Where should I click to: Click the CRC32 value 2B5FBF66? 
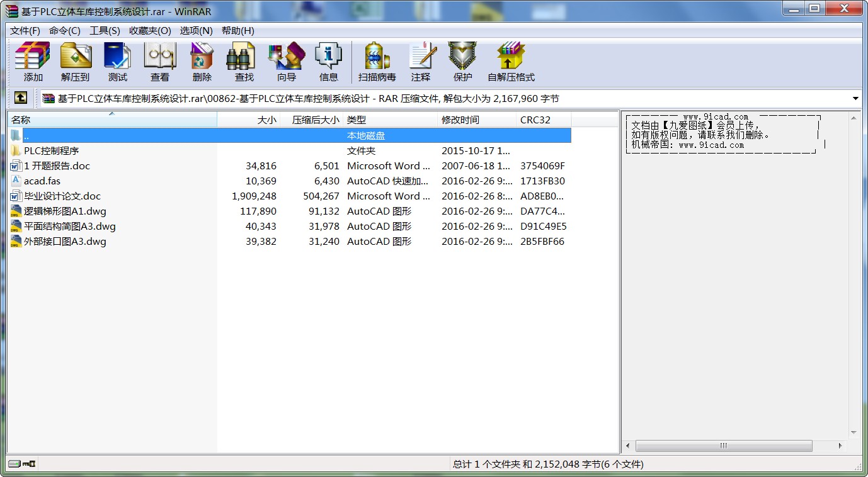pos(542,241)
